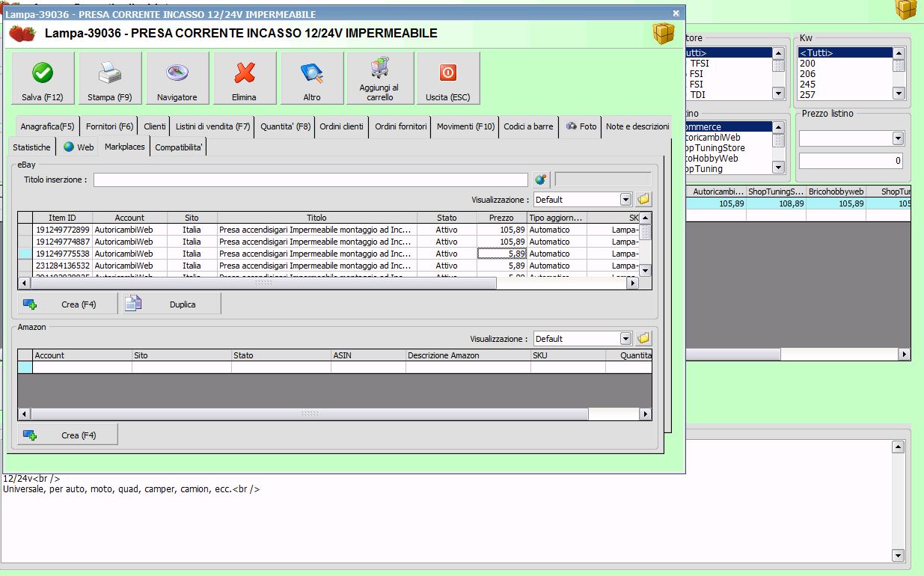Expand the Amazon Visualizzazione Default dropdown
The height and width of the screenshot is (576, 924).
pyautogui.click(x=625, y=339)
